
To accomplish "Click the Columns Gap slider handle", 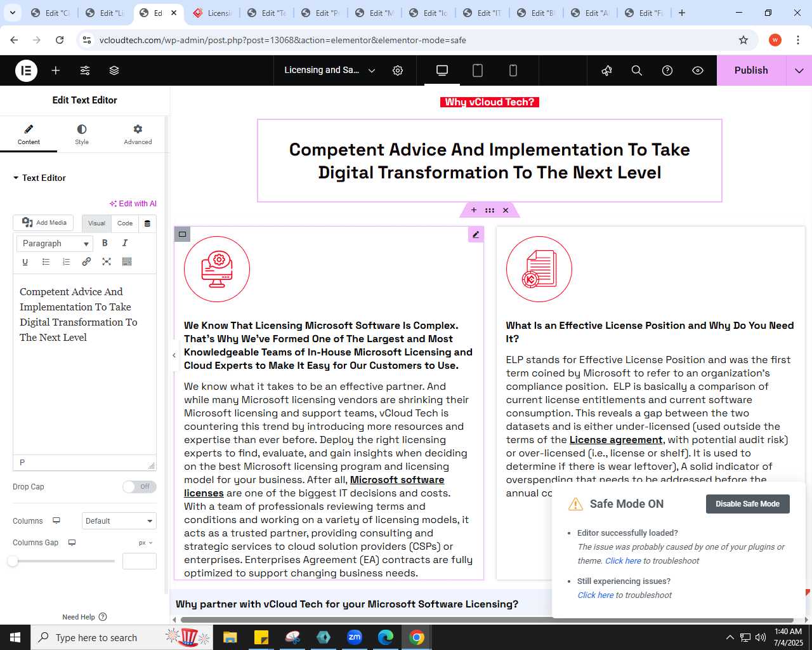I will click(13, 561).
